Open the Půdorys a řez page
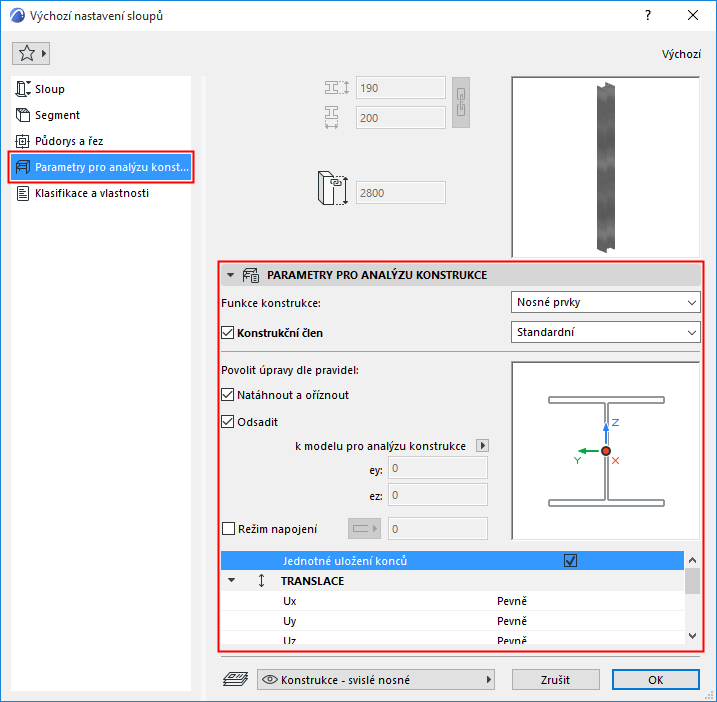This screenshot has width=717, height=702. [x=101, y=141]
